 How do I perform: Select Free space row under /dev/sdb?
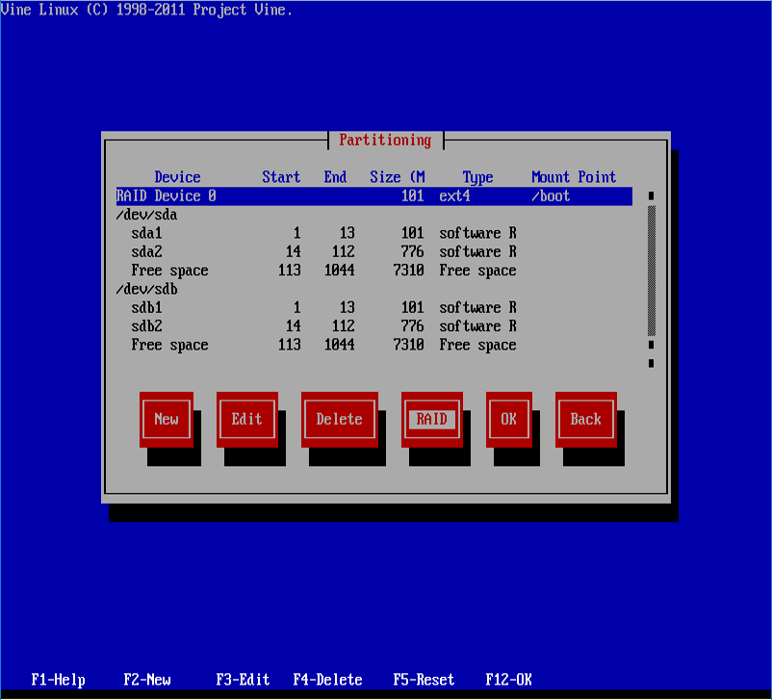click(x=374, y=345)
